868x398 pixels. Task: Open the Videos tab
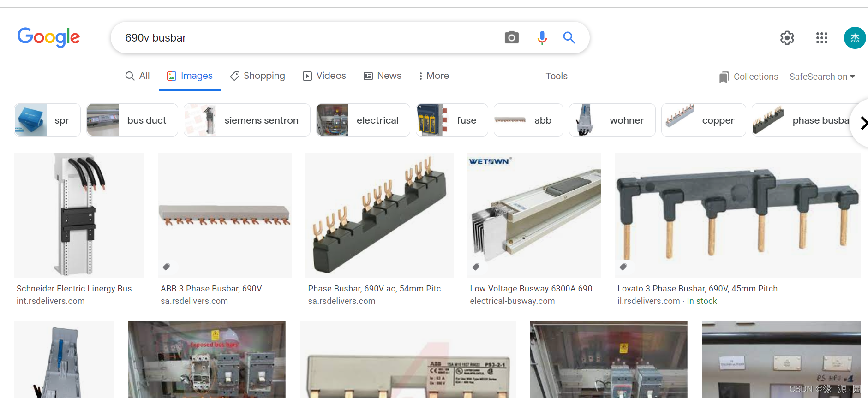click(324, 76)
